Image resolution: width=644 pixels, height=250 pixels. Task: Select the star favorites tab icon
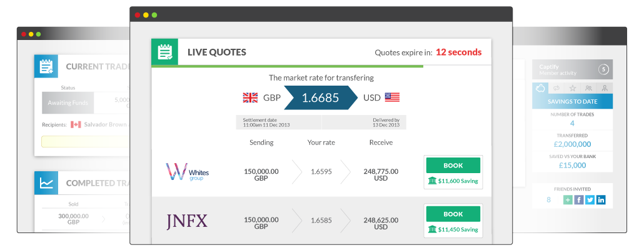(x=573, y=88)
